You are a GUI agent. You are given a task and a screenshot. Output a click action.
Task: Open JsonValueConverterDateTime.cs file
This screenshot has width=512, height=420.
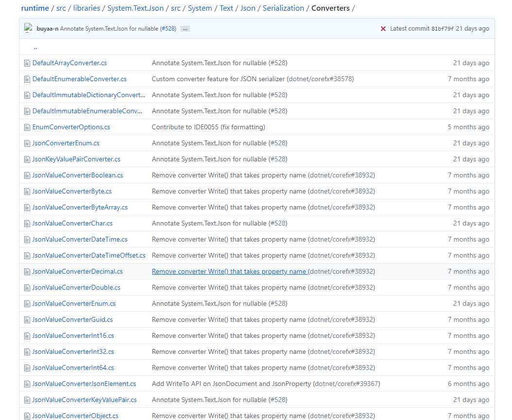(80, 239)
